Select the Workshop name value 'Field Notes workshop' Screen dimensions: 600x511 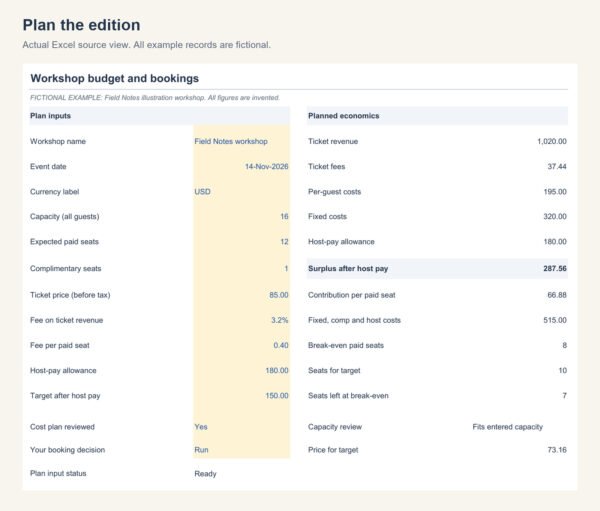[231, 141]
